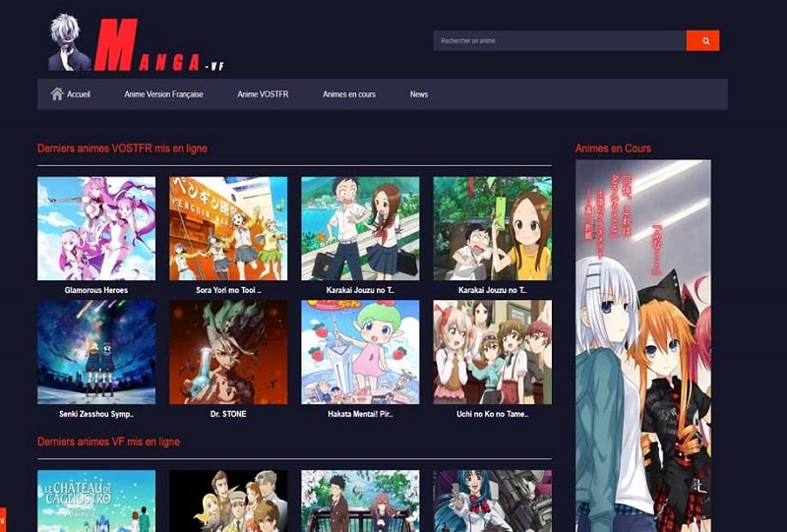Open Sora Yori mo Tooi thumbnail
The height and width of the screenshot is (532, 787).
tap(228, 228)
